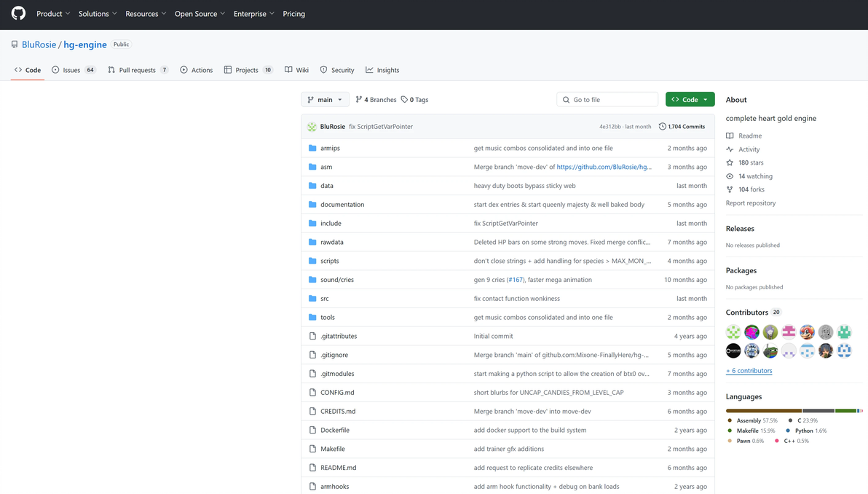Viewport: 868px width, 494px height.
Task: Open the Report repository link
Action: [x=751, y=203]
